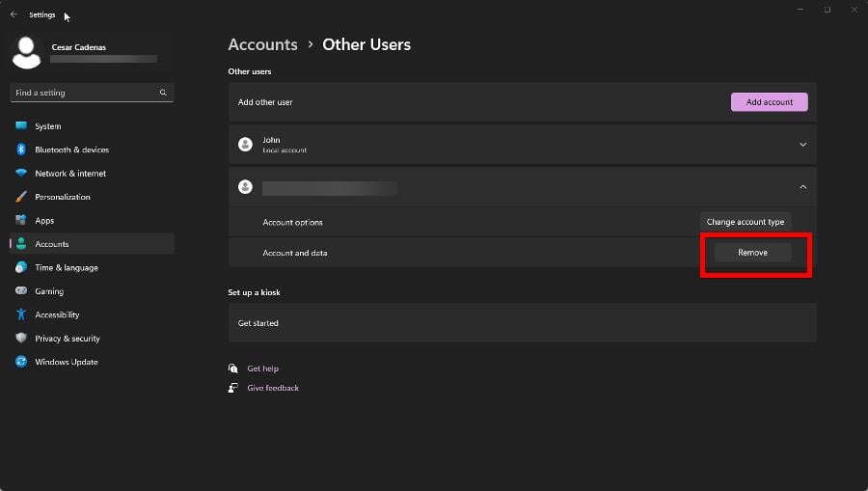
Task: Collapse the expanded user account chevron
Action: point(802,187)
